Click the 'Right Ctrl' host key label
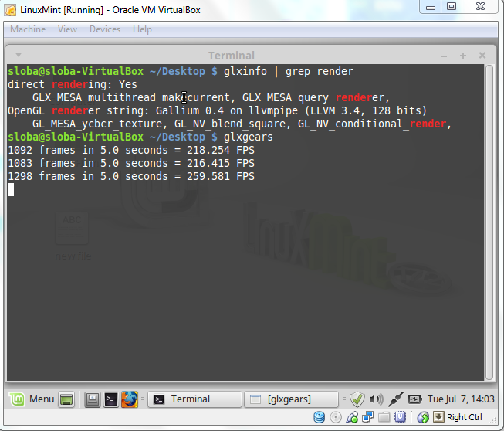This screenshot has width=504, height=431. pyautogui.click(x=464, y=417)
